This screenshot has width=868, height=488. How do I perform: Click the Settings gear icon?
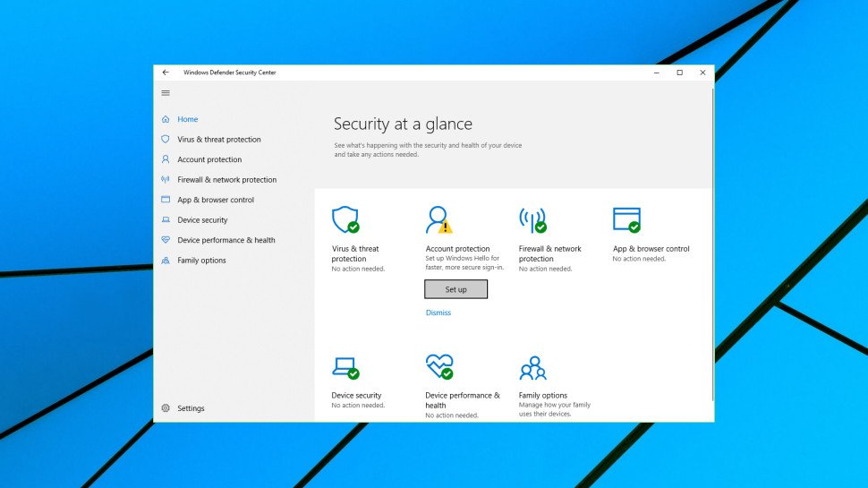click(166, 408)
